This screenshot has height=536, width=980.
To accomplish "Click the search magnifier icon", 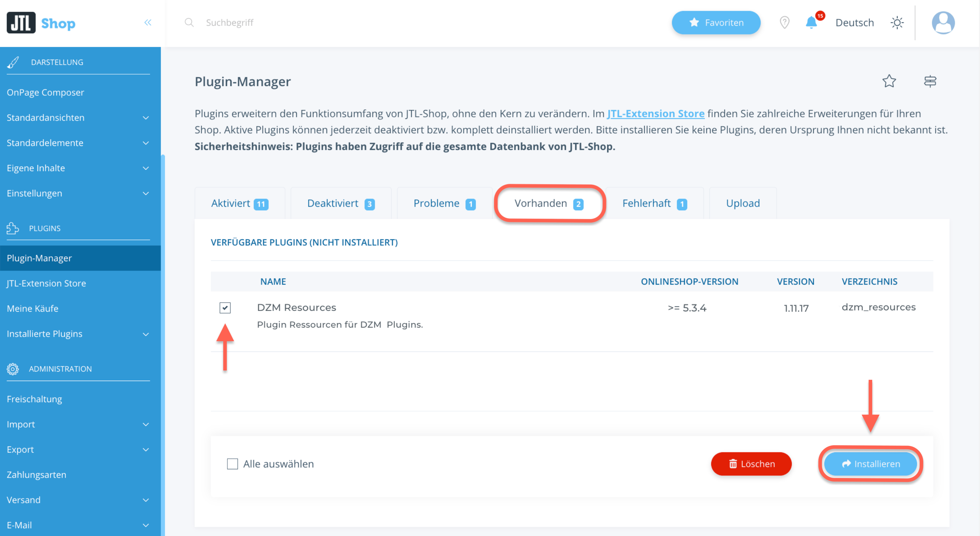I will tap(189, 22).
